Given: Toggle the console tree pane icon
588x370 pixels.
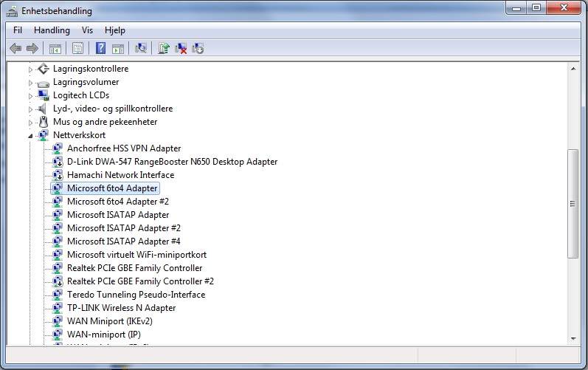Looking at the screenshot, I should click(55, 49).
